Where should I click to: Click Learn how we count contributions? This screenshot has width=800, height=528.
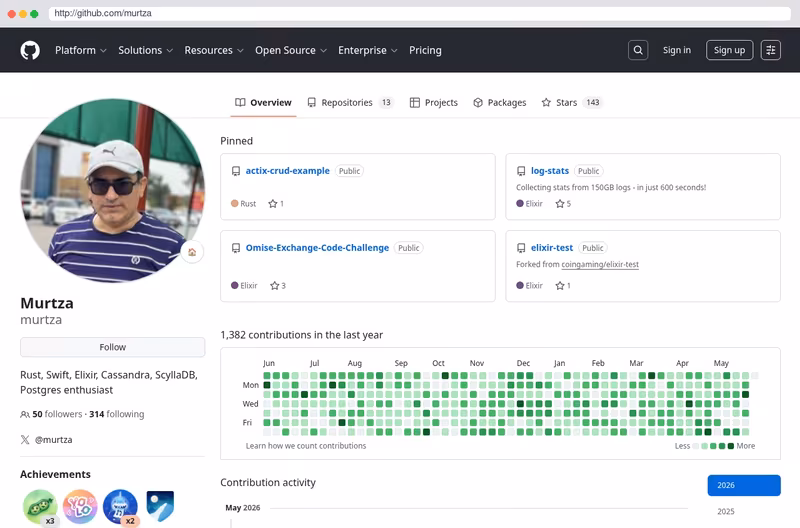point(306,446)
